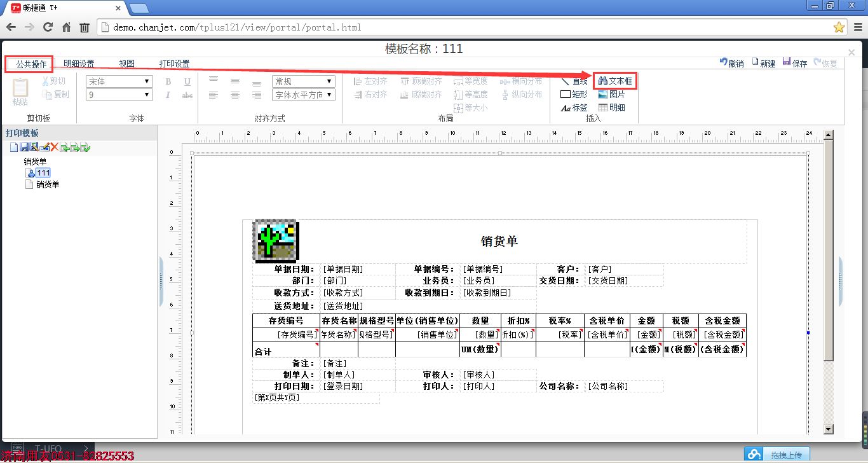Viewport: 868px width, 463px height.
Task: Open the font size 9 dropdown
Action: point(119,95)
